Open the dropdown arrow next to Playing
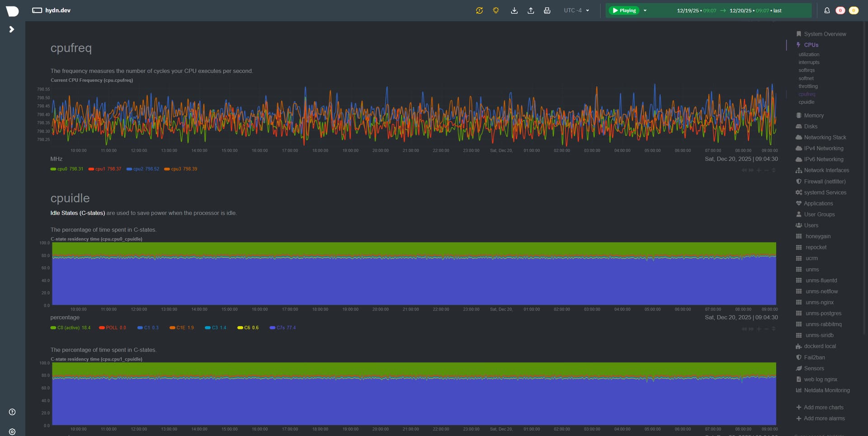The width and height of the screenshot is (868, 436). [645, 10]
